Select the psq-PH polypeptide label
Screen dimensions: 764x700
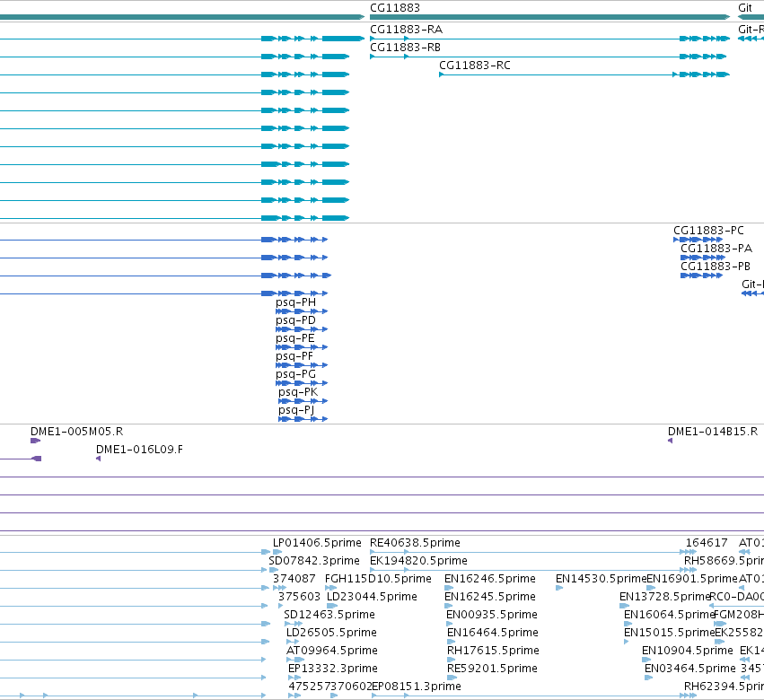295,302
